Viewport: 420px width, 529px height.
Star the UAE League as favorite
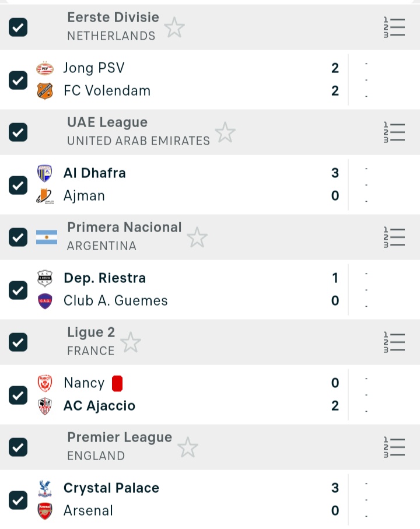(225, 132)
